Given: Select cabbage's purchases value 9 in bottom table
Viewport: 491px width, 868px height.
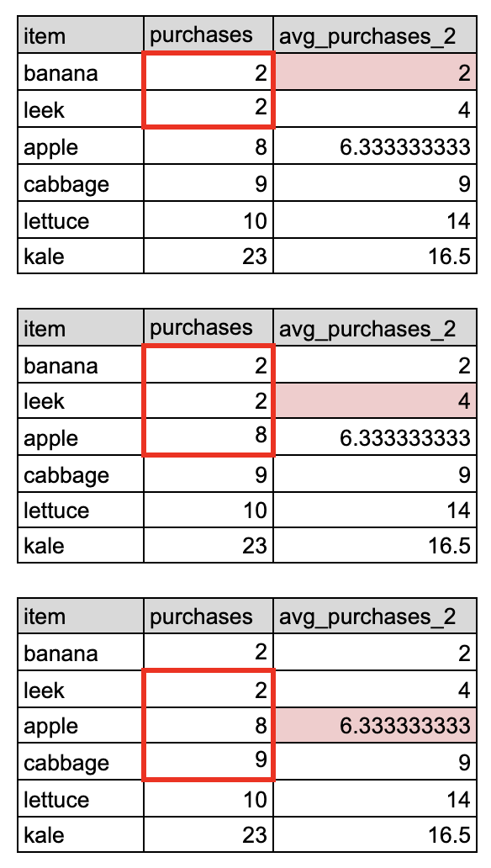Looking at the screenshot, I should coord(209,762).
